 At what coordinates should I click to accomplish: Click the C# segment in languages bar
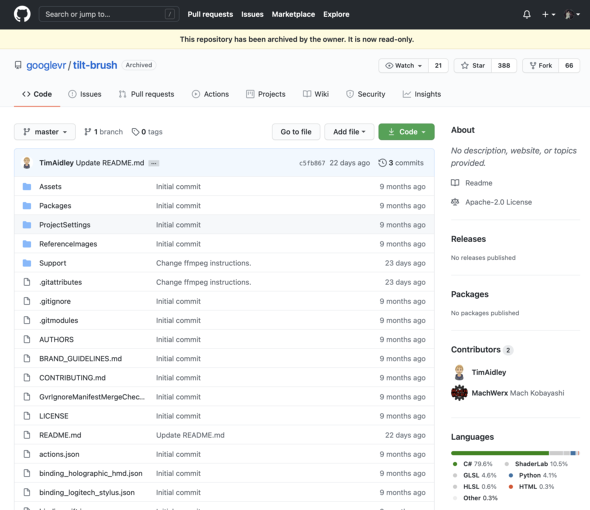click(500, 453)
